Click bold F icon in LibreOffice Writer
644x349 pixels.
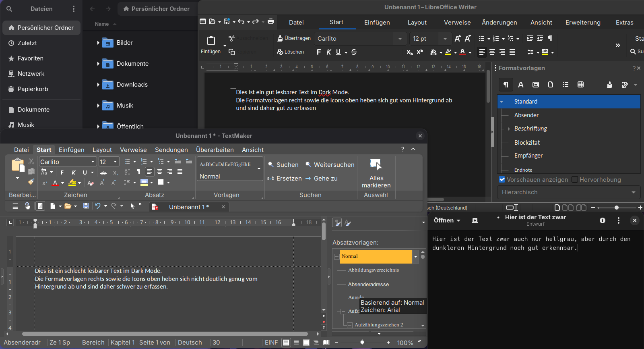[319, 52]
